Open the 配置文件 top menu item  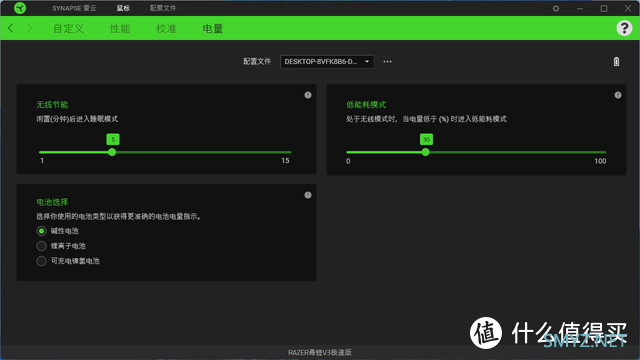coord(163,8)
